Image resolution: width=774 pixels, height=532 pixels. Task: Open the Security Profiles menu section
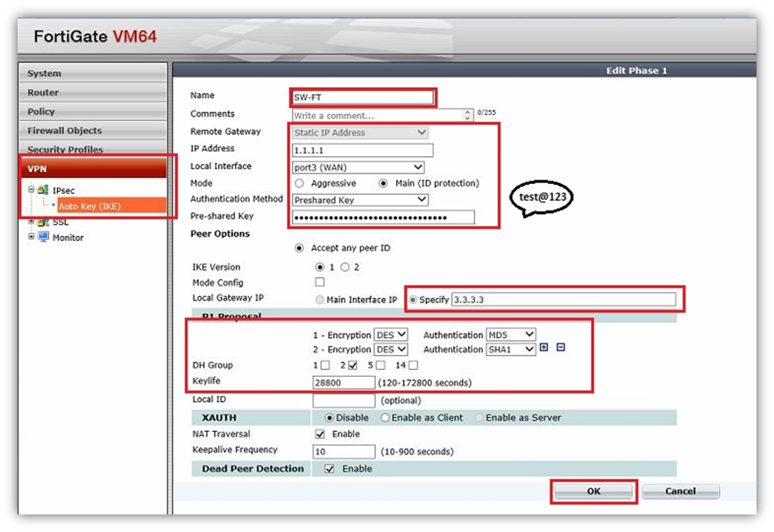[93, 148]
